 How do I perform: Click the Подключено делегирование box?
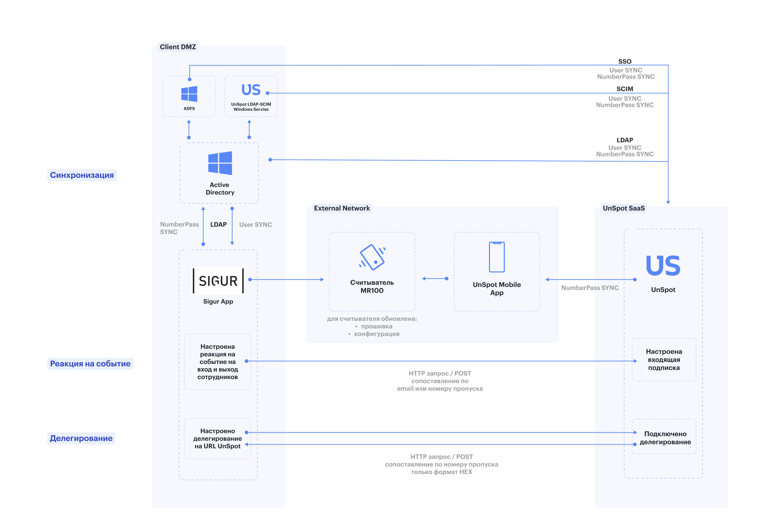pyautogui.click(x=664, y=437)
